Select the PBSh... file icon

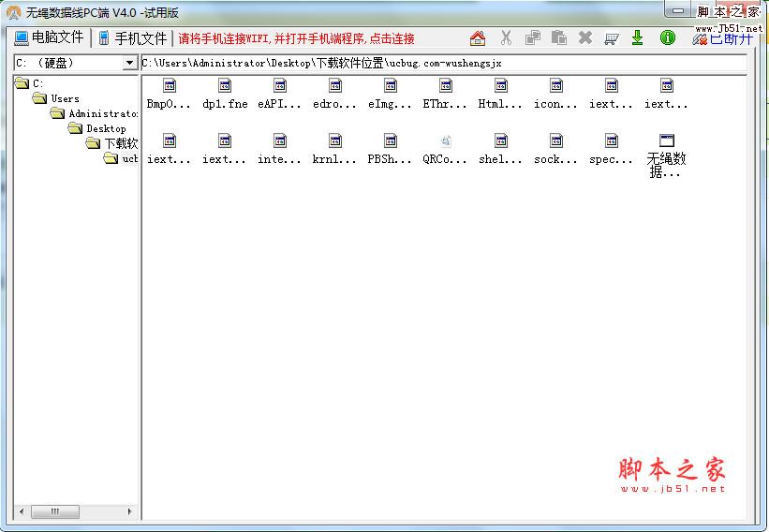tap(391, 141)
